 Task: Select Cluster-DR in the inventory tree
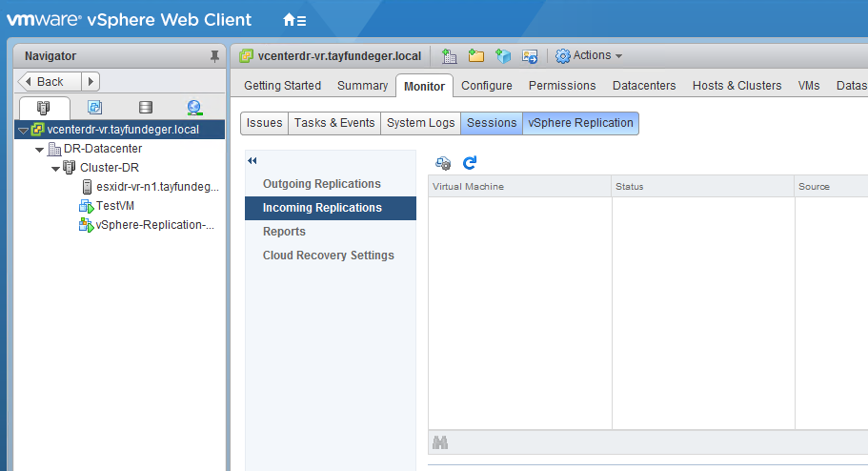click(x=109, y=168)
